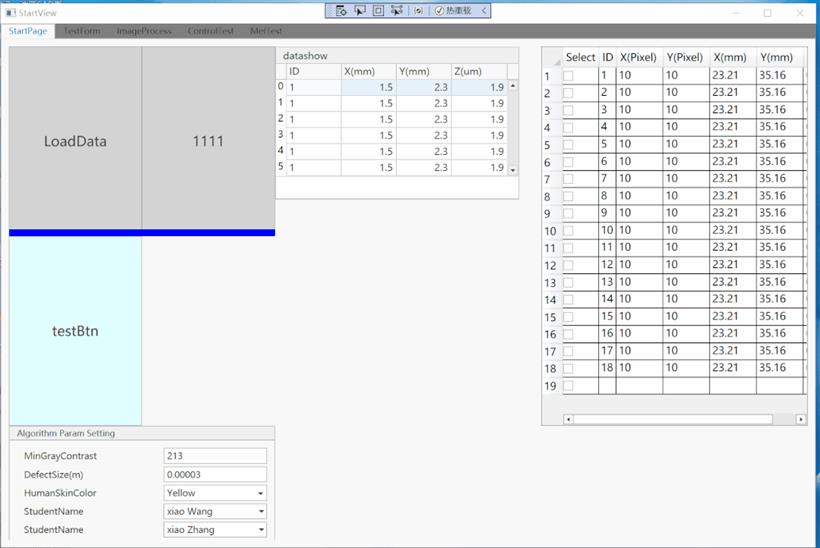The width and height of the screenshot is (820, 548).
Task: Enable the Select checkbox in row 12
Action: pos(568,264)
